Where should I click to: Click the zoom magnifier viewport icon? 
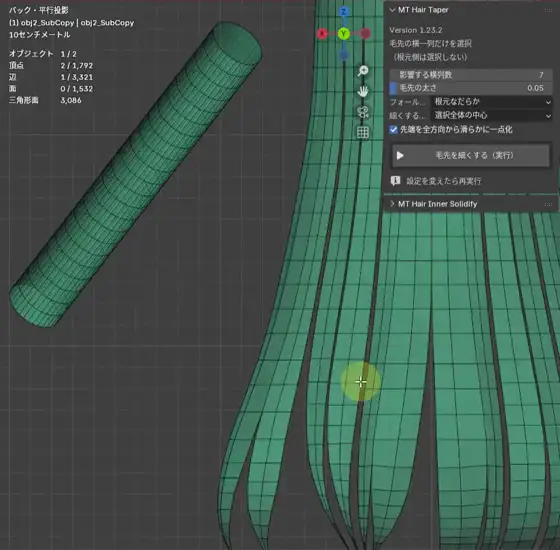pos(363,71)
